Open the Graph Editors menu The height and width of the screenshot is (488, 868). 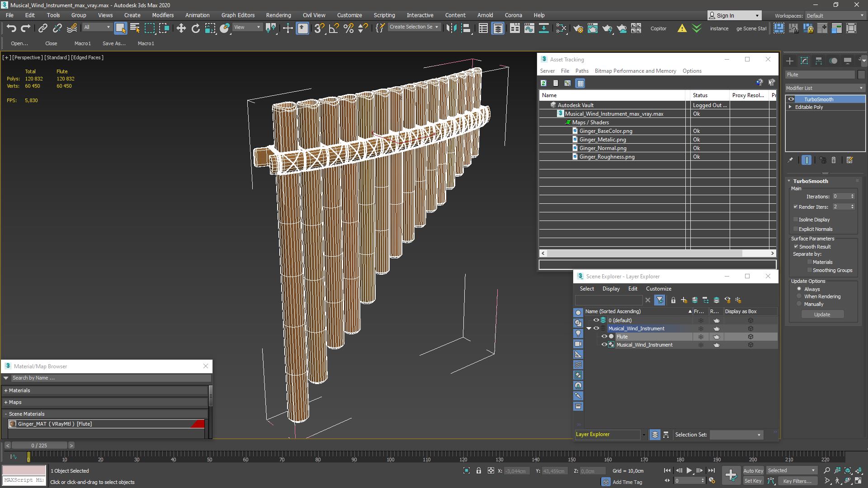[238, 15]
